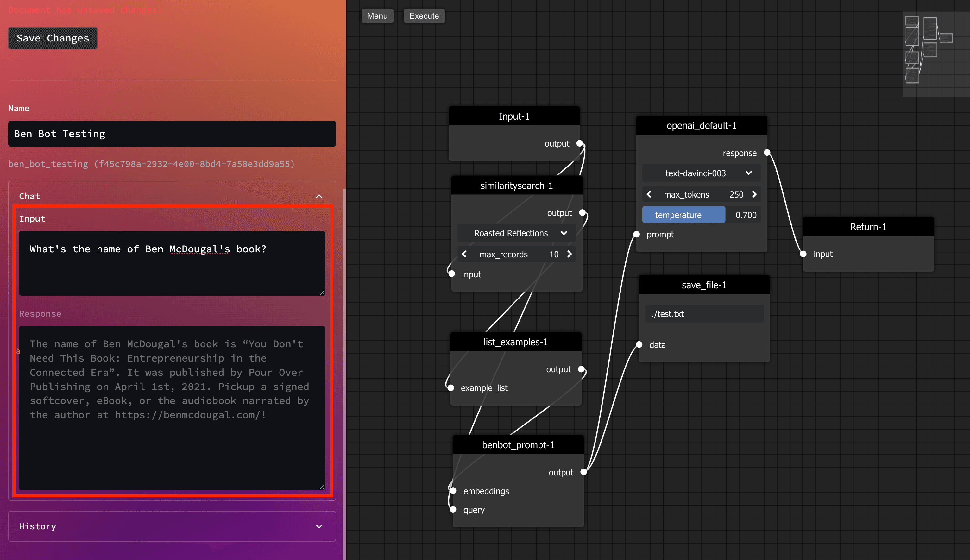This screenshot has width=970, height=560.
Task: Click the Save Changes button
Action: coord(53,38)
